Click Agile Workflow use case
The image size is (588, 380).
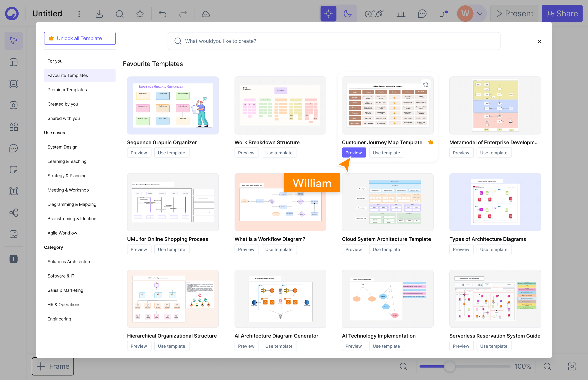[x=80, y=233]
